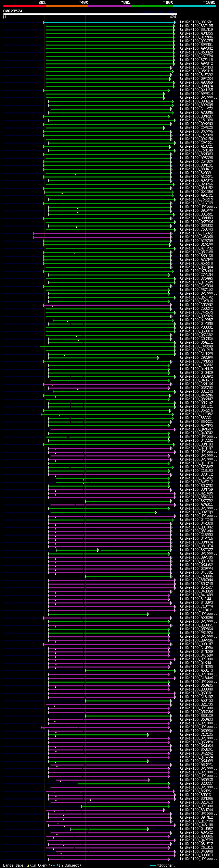Screen dimensions: 219x868
Task: Select the UniRef100_A1CKF1 label
Action: (196, 177)
